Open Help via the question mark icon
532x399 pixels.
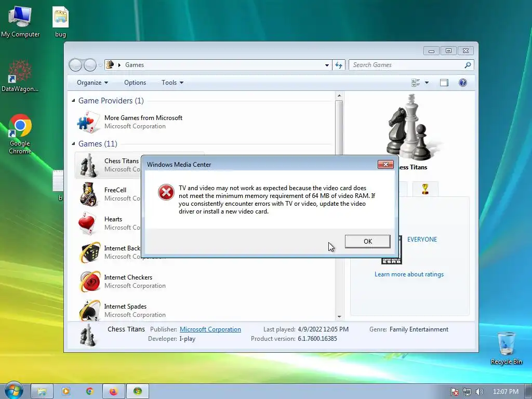pos(463,83)
